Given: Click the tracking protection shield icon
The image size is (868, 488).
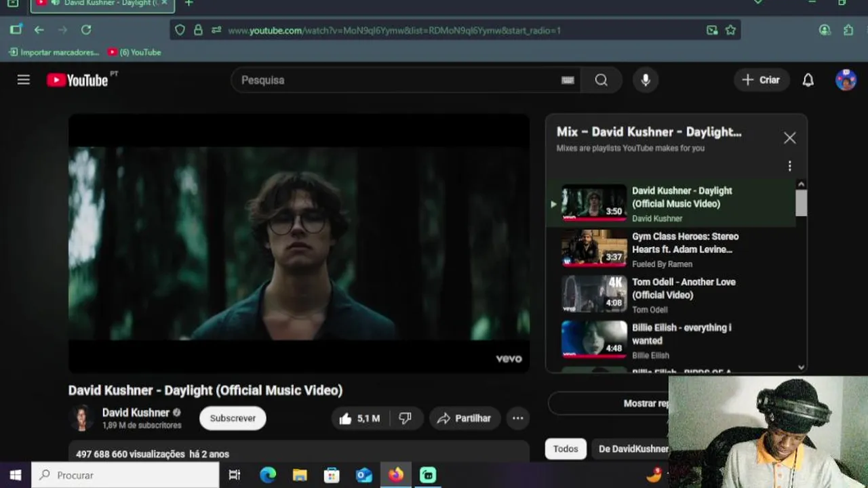Looking at the screenshot, I should (180, 30).
